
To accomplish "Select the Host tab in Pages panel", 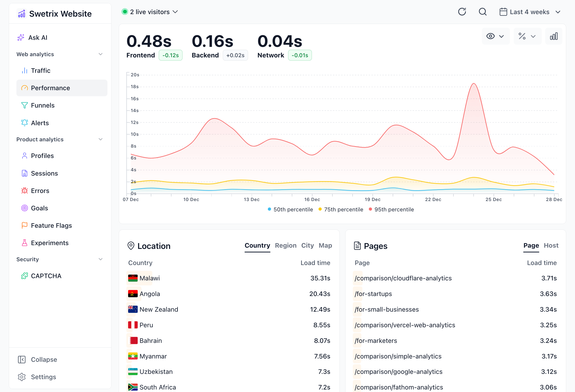I will (x=551, y=246).
